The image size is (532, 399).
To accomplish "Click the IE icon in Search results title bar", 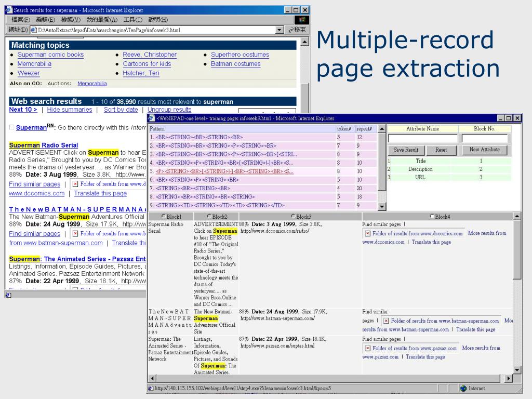I will tap(9, 10).
